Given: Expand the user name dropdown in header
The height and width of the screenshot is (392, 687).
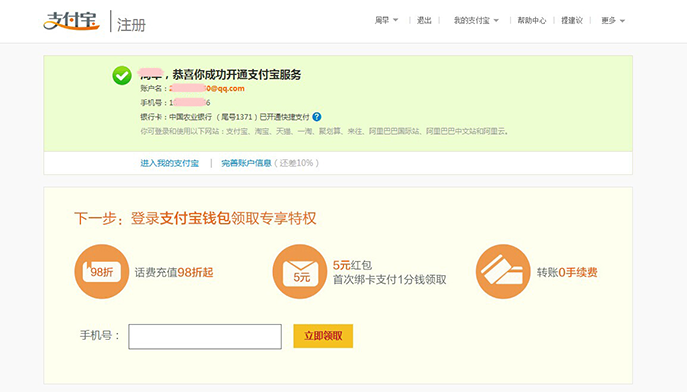Looking at the screenshot, I should (386, 20).
